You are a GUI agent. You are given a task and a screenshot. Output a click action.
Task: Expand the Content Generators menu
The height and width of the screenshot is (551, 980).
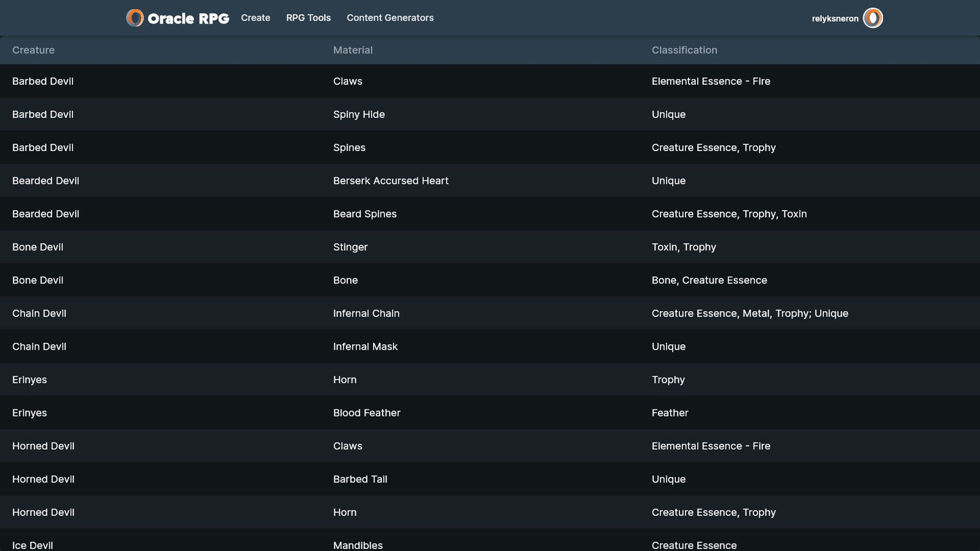coord(390,18)
